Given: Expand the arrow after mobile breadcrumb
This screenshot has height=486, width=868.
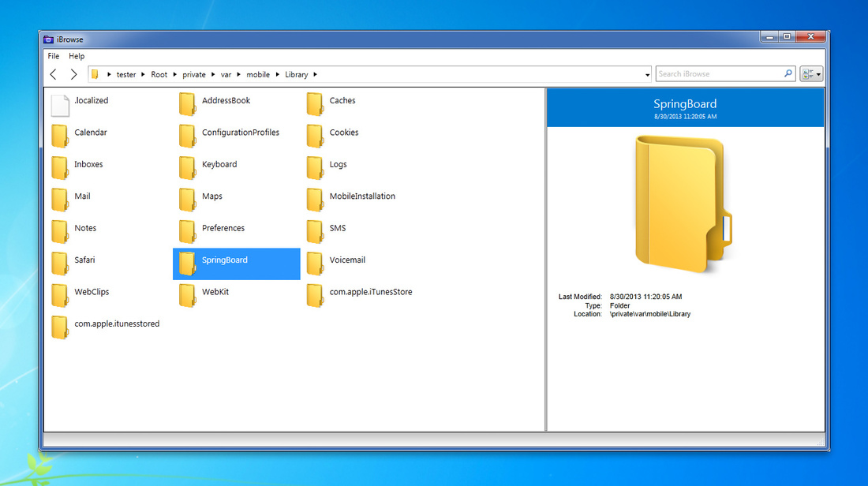Looking at the screenshot, I should (277, 75).
